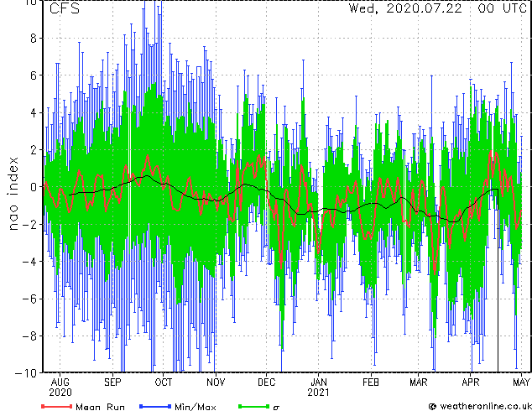532x411 pixels.
Task: Click the APR month label
Action: (471, 382)
